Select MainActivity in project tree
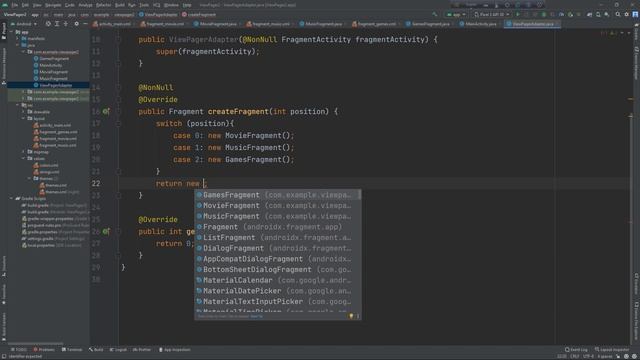 click(x=48, y=65)
